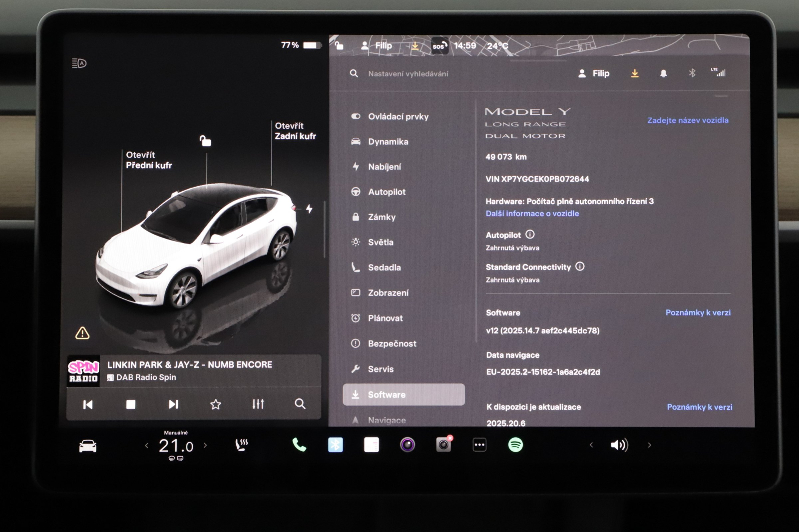Decrease cabin temperature with the left arrow
Viewport: 799px width, 532px height.
coord(146,446)
